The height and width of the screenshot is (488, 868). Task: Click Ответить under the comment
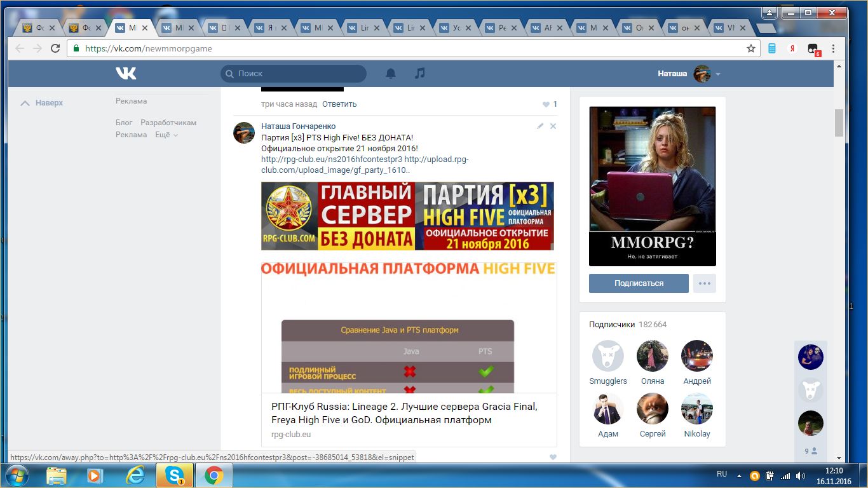339,104
